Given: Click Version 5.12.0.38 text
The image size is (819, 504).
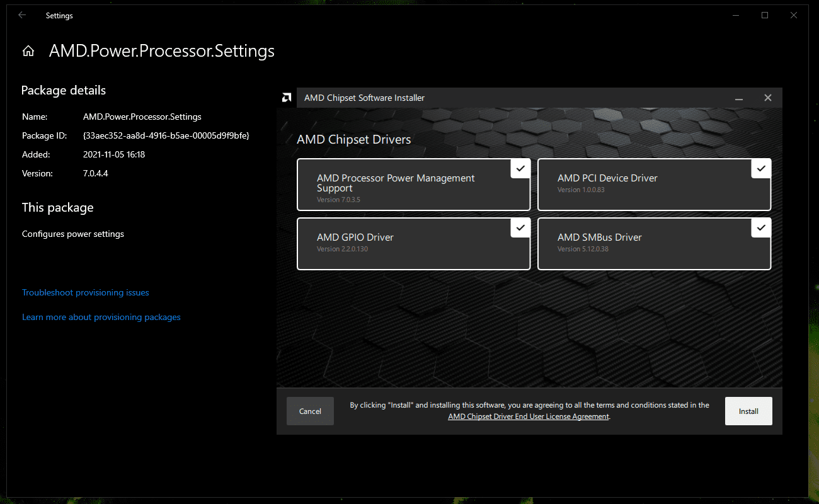Looking at the screenshot, I should coord(583,249).
